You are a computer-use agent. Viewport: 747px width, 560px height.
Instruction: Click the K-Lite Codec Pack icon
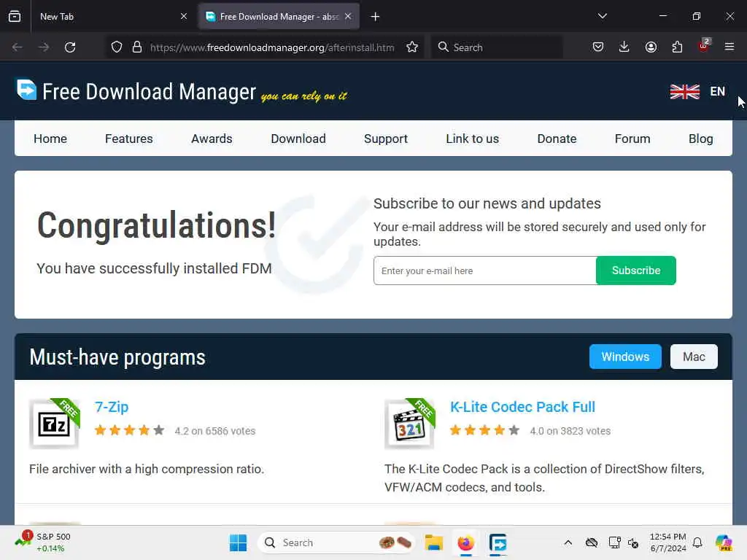(x=410, y=424)
